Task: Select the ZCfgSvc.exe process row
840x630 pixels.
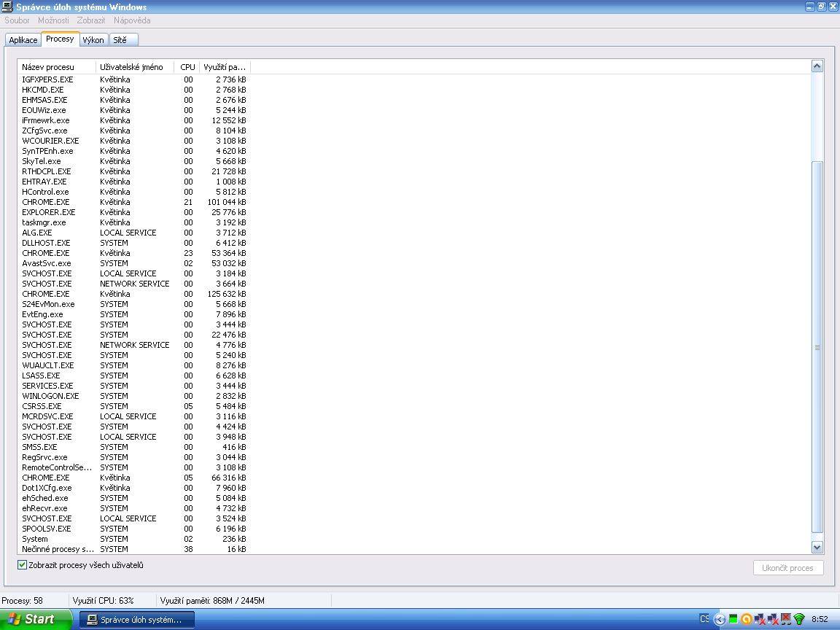Action: tap(134, 131)
